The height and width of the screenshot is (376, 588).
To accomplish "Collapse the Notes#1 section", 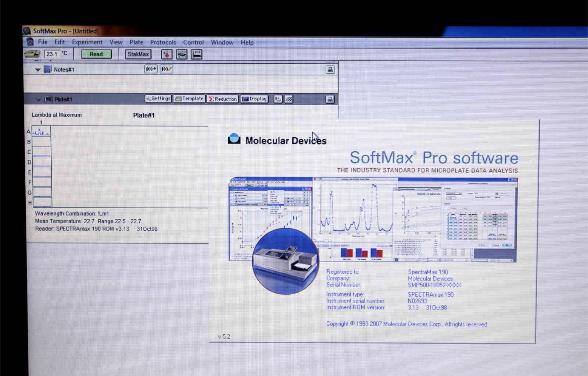I will pos(37,70).
